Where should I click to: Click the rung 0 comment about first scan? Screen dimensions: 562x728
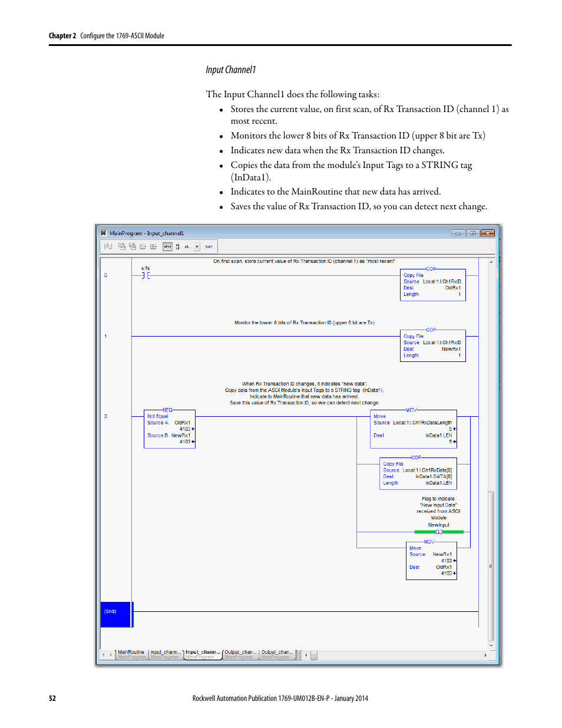304,261
